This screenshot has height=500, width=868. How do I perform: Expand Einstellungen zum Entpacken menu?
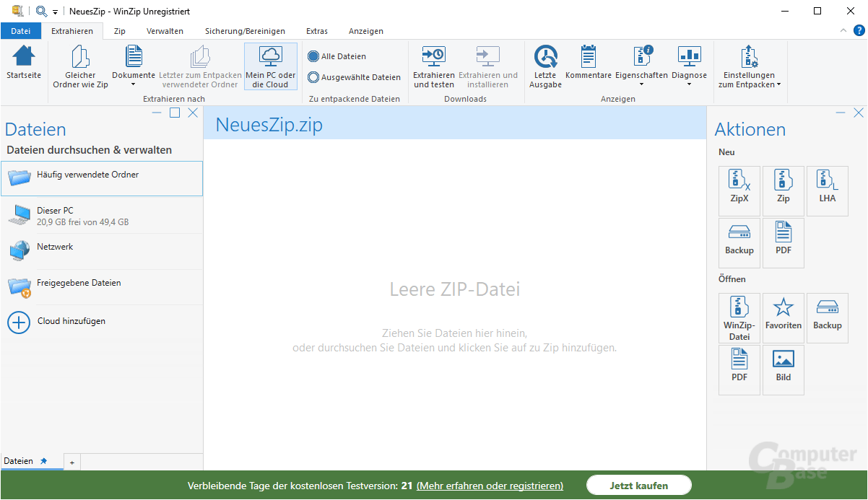coord(749,66)
